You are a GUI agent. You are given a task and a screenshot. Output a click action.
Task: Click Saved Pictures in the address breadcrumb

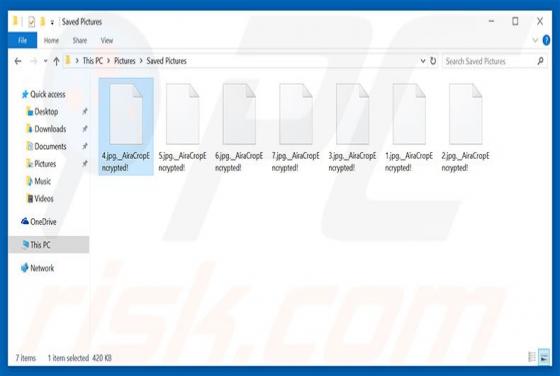[166, 61]
